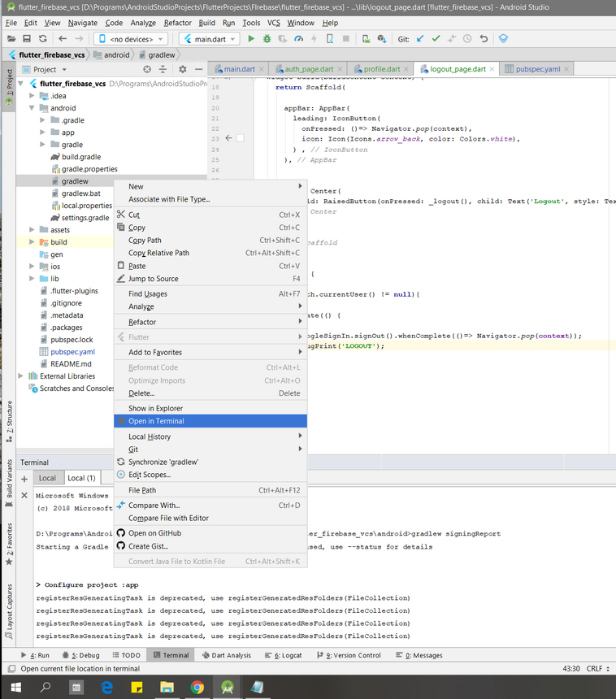Image resolution: width=616 pixels, height=699 pixels.
Task: Open the main.dart run configuration dropdown
Action: pyautogui.click(x=209, y=38)
